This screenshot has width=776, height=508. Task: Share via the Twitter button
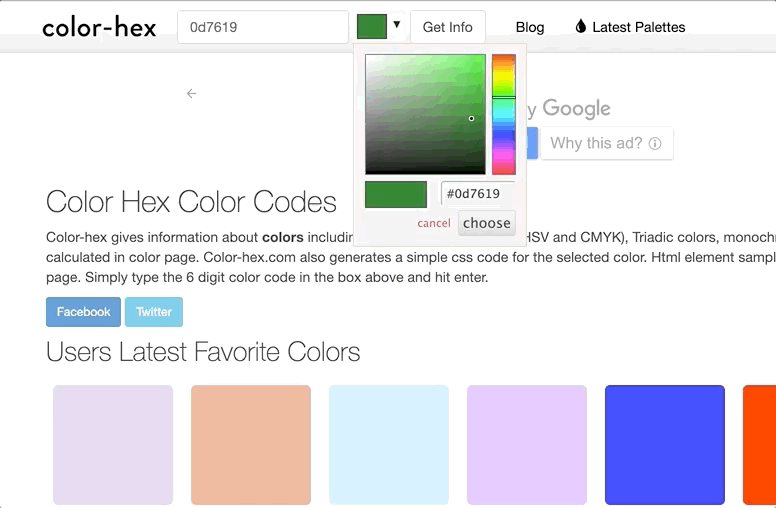tap(154, 312)
